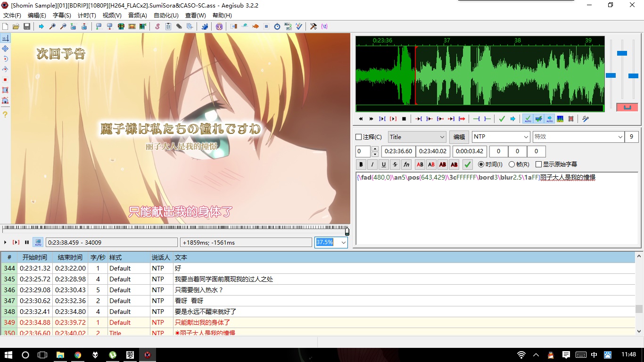Click the italic I button
Image resolution: width=644 pixels, height=362 pixels.
pos(372,165)
